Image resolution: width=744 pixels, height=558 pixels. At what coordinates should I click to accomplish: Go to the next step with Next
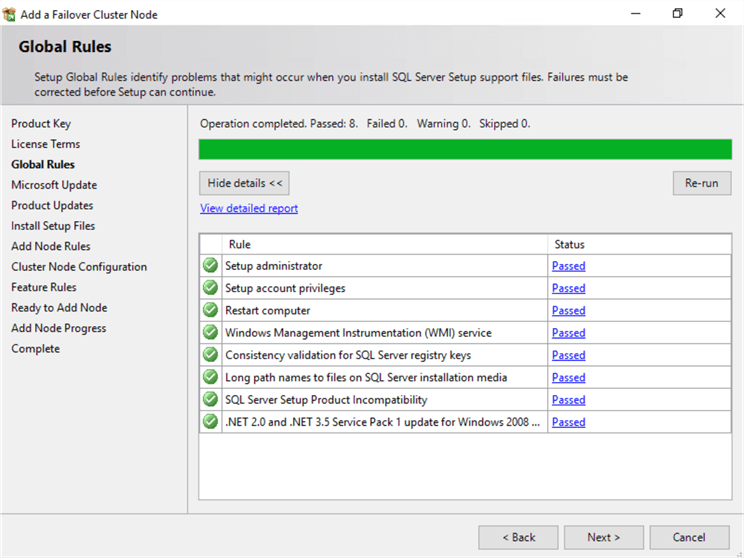coord(604,537)
